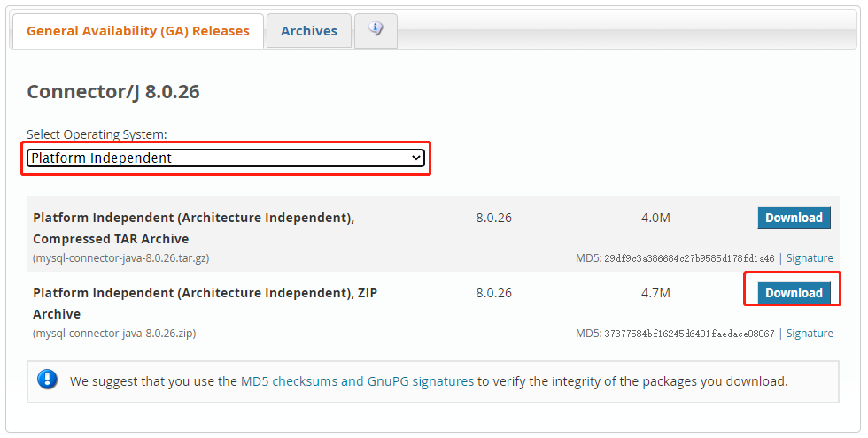The height and width of the screenshot is (438, 868).
Task: Click the ZIP Archive title text
Action: pyautogui.click(x=205, y=303)
